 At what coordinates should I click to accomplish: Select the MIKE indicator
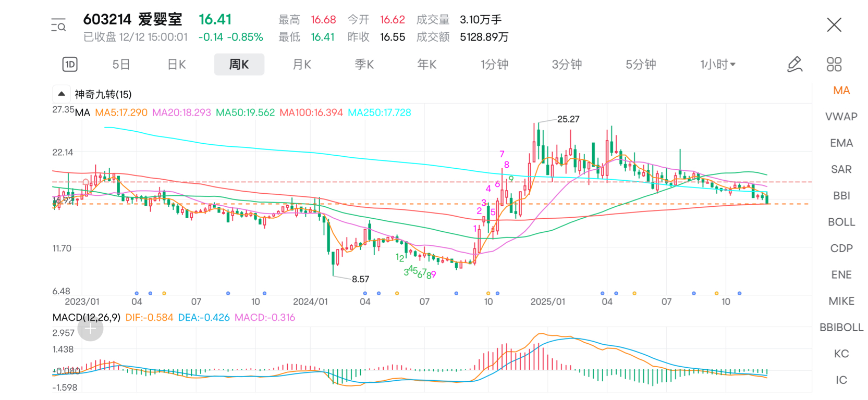(841, 301)
